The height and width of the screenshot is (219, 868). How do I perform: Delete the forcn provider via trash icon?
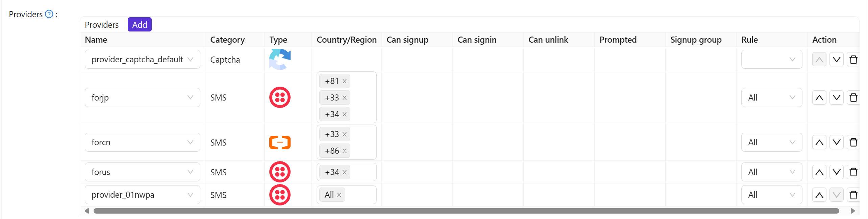854,142
